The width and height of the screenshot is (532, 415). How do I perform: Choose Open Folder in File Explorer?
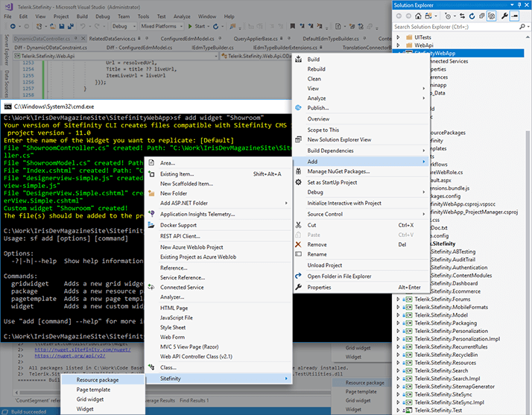point(361,276)
